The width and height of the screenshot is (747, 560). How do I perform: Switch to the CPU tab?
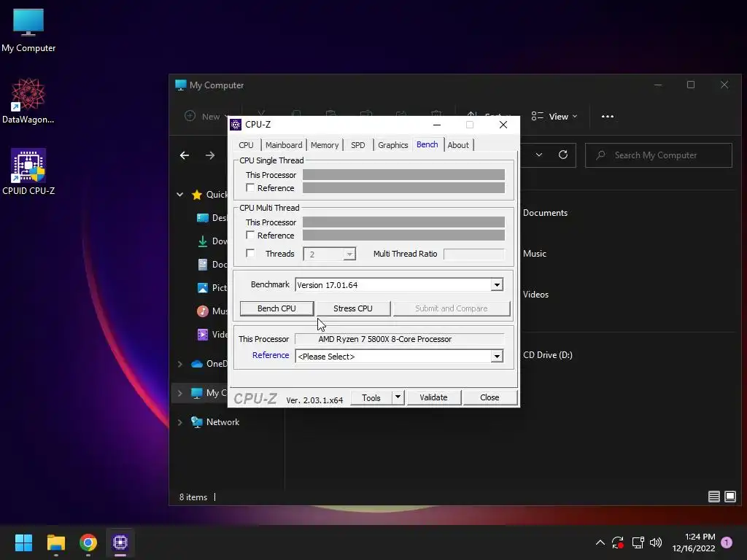[247, 145]
